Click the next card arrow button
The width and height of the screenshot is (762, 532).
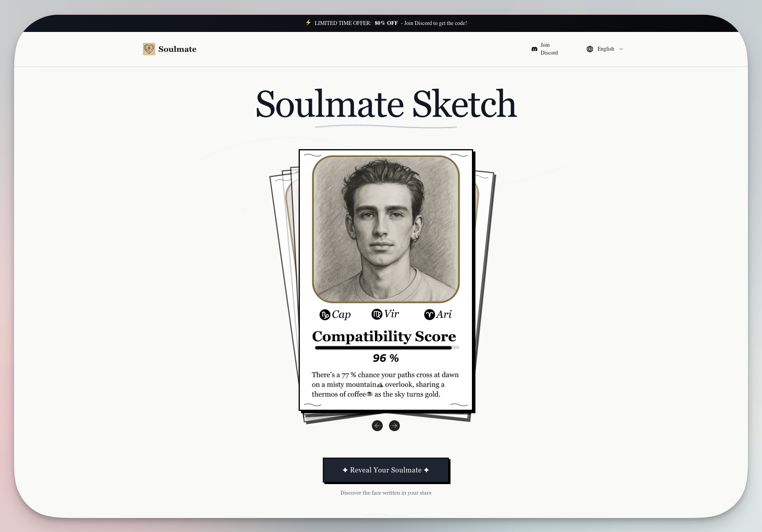394,426
